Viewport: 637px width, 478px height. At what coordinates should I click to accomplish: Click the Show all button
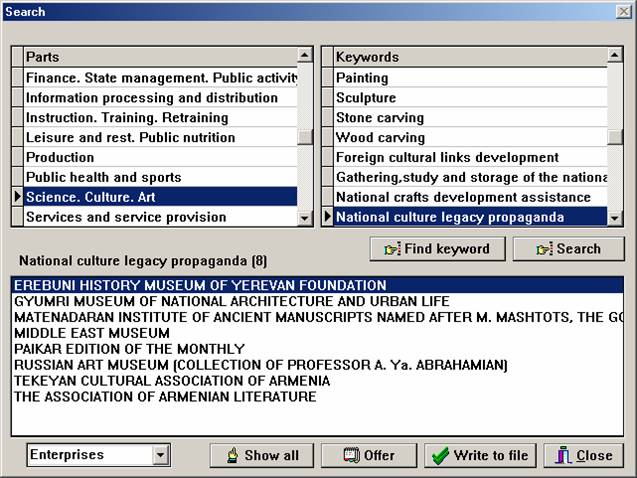[260, 455]
